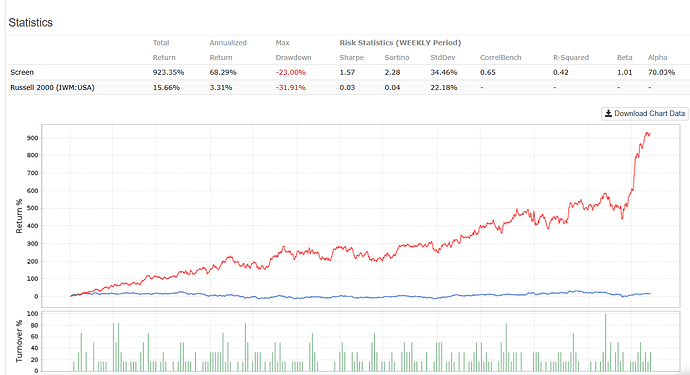
Task: Click the red -23.00% drawdown value
Action: click(290, 72)
